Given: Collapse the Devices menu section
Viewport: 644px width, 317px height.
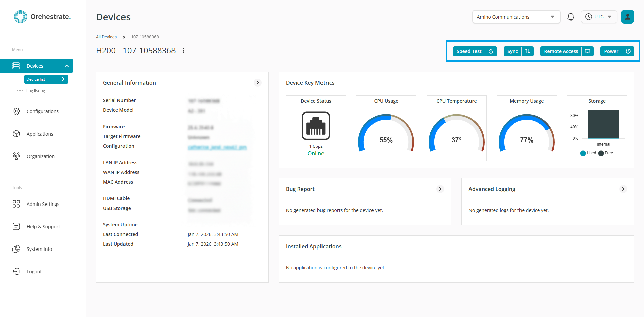Looking at the screenshot, I should coord(67,66).
